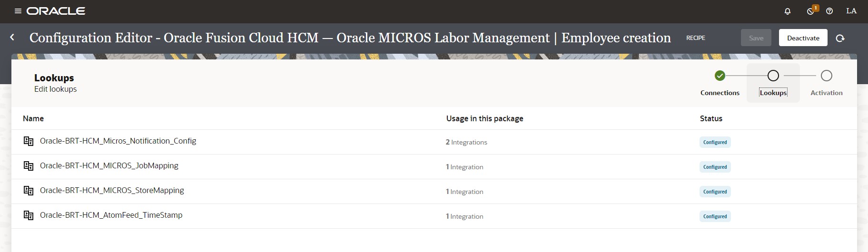Click the lookup icon for StoreMapping row

[29, 191]
